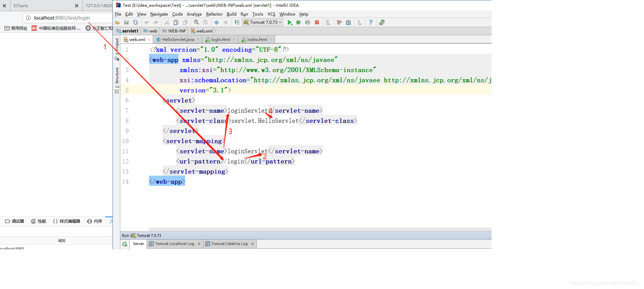
Task: Switch to the login.html tab
Action: pos(221,40)
